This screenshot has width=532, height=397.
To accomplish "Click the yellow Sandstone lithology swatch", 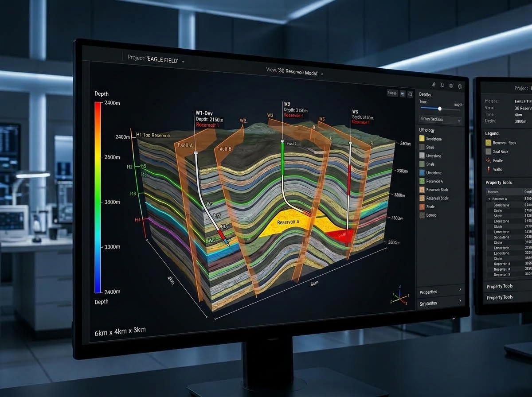I will 422,139.
